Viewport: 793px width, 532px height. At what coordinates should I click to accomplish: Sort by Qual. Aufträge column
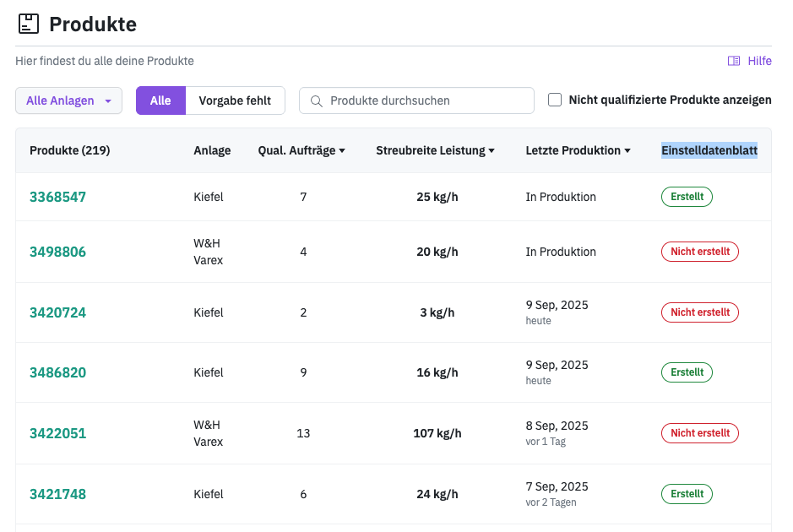coord(301,150)
